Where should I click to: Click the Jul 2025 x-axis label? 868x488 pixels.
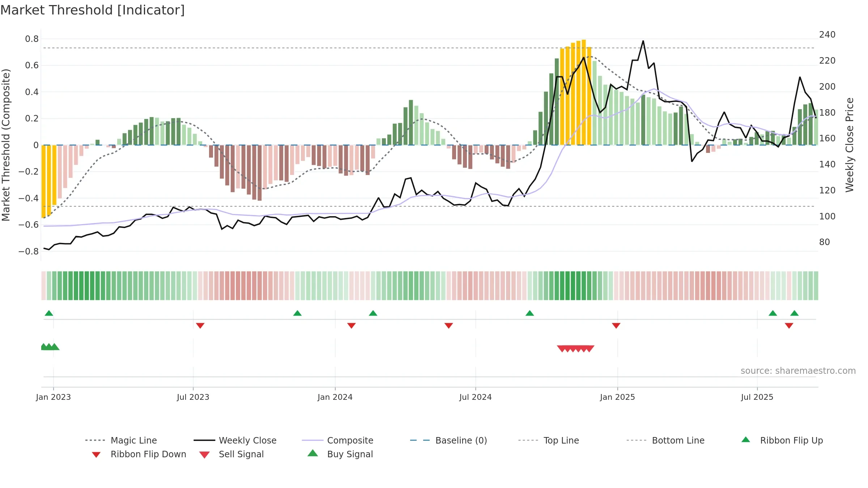coord(757,397)
